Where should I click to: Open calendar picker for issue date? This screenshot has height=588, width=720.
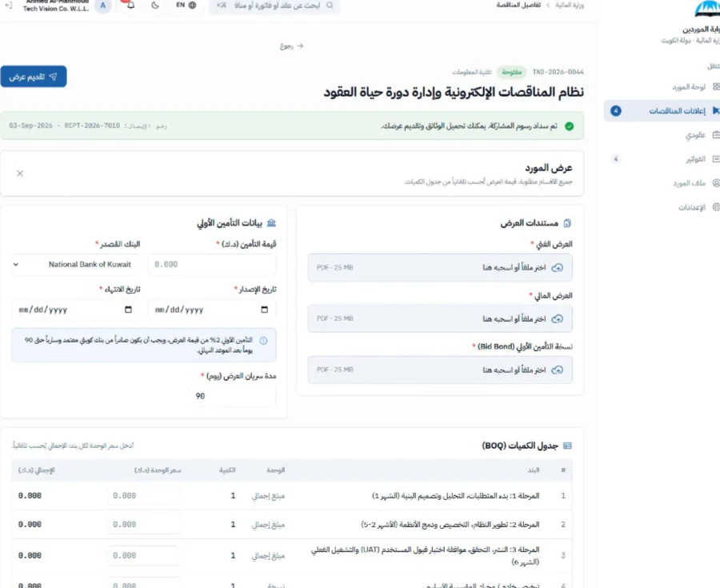click(265, 310)
